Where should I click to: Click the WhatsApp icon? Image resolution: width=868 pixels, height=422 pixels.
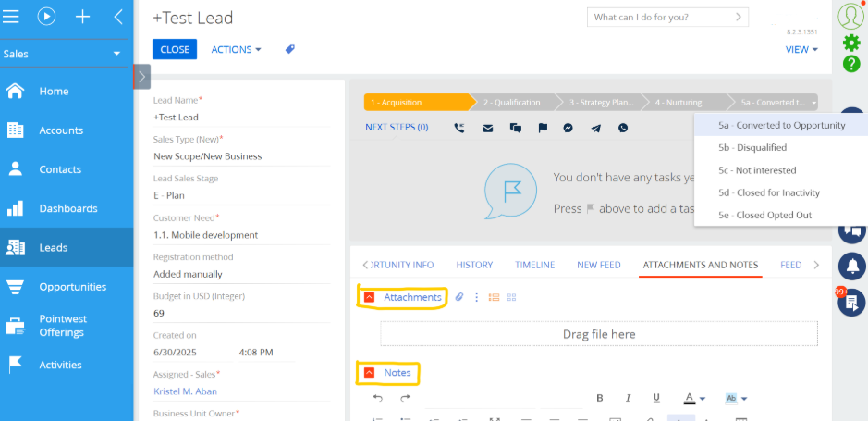click(x=623, y=128)
